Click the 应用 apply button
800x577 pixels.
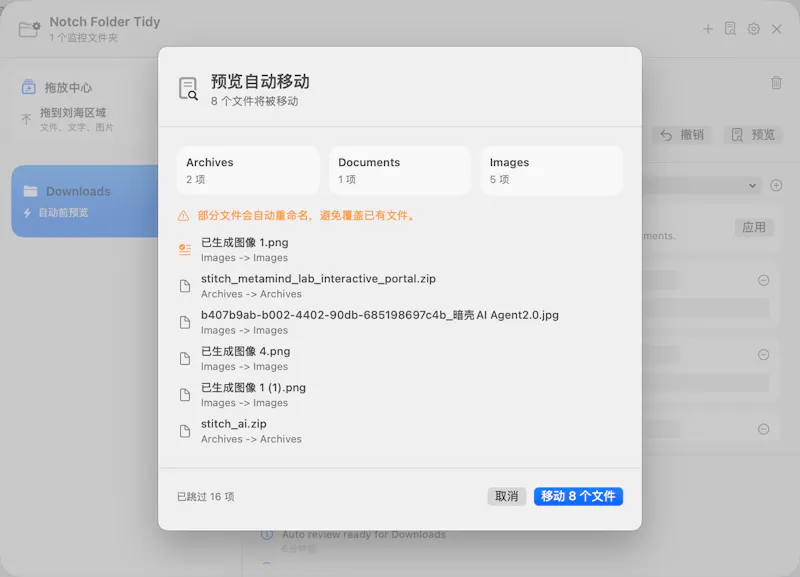pos(754,227)
